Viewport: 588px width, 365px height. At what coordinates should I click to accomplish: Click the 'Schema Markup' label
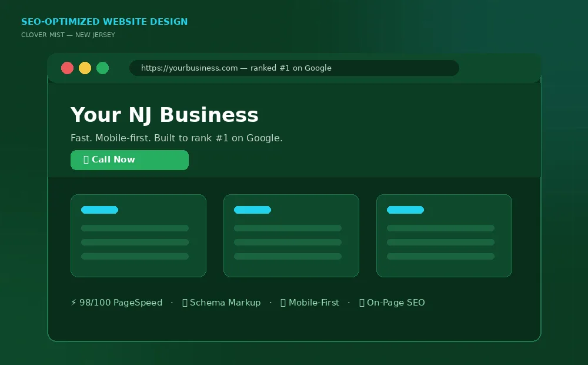[225, 303]
